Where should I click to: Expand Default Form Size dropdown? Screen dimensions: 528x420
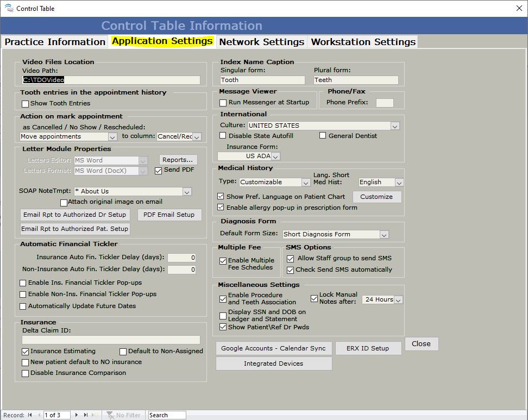[384, 235]
